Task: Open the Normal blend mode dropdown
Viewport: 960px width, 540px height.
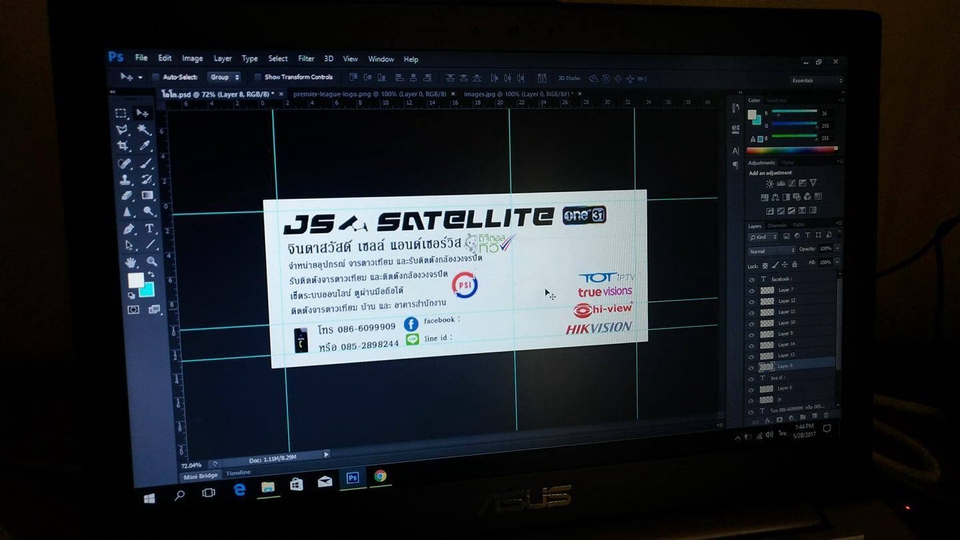Action: (x=771, y=251)
